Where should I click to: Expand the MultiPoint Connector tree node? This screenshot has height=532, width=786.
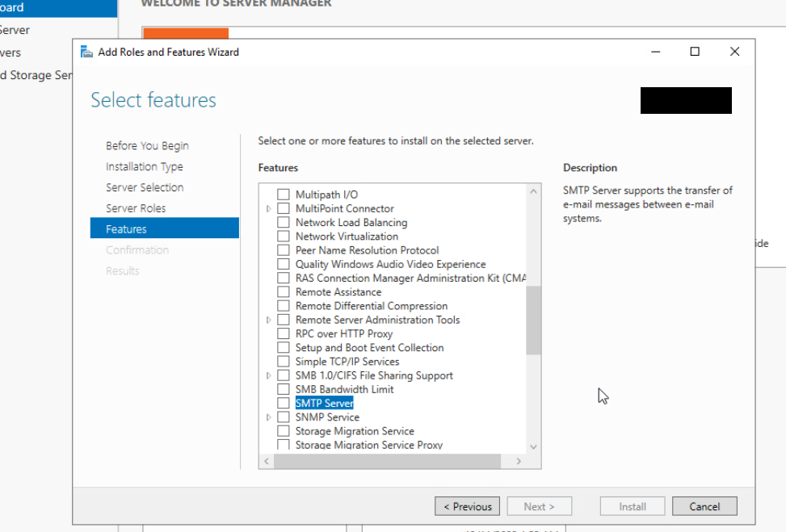point(269,208)
